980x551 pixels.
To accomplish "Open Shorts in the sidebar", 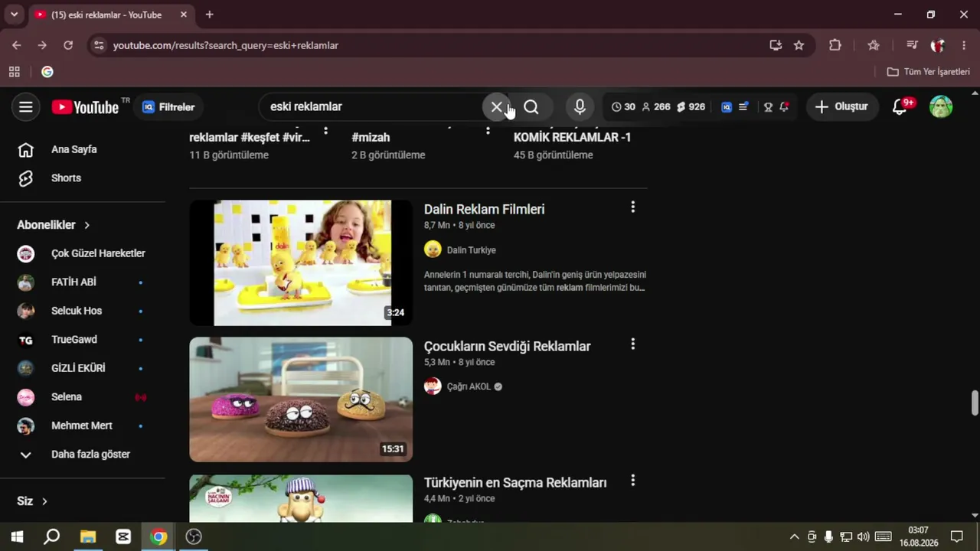I will pos(83,178).
